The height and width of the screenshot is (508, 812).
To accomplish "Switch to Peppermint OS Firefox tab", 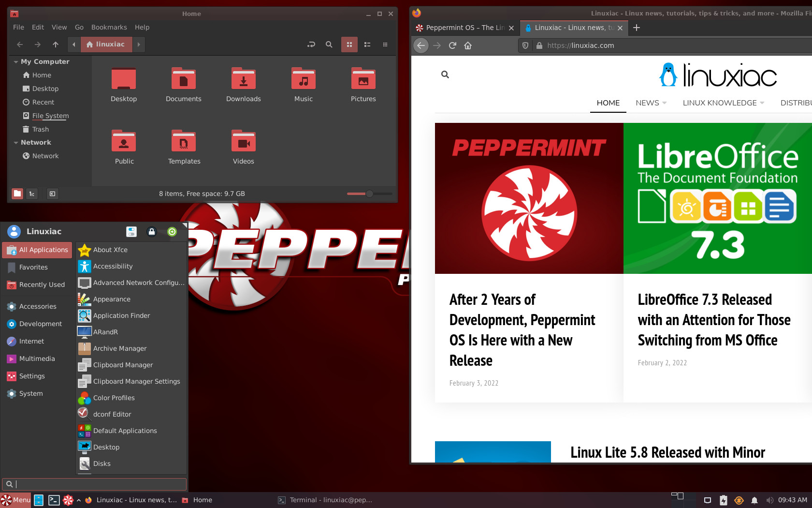I will 465,28.
